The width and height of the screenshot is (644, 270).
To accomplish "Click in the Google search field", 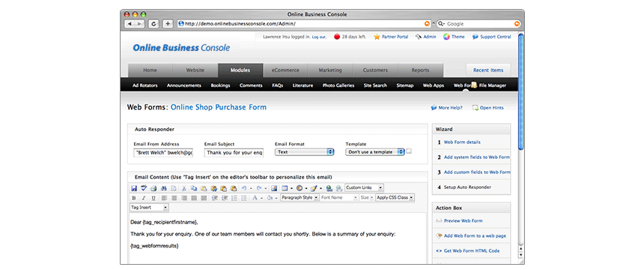I will tap(479, 24).
